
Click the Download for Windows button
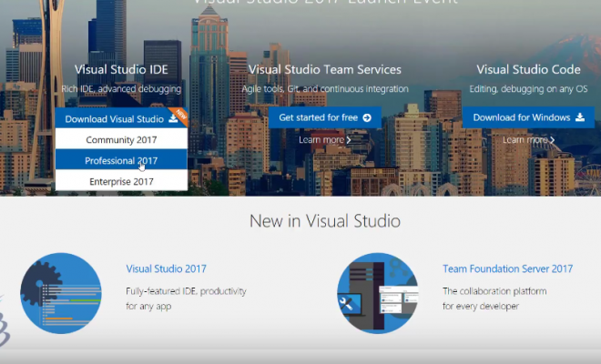[x=528, y=117]
